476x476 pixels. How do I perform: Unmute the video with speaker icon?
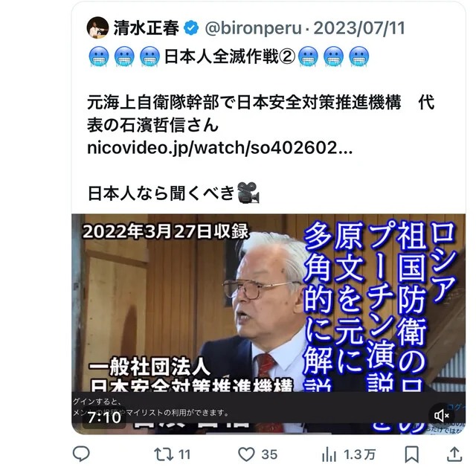pyautogui.click(x=442, y=416)
